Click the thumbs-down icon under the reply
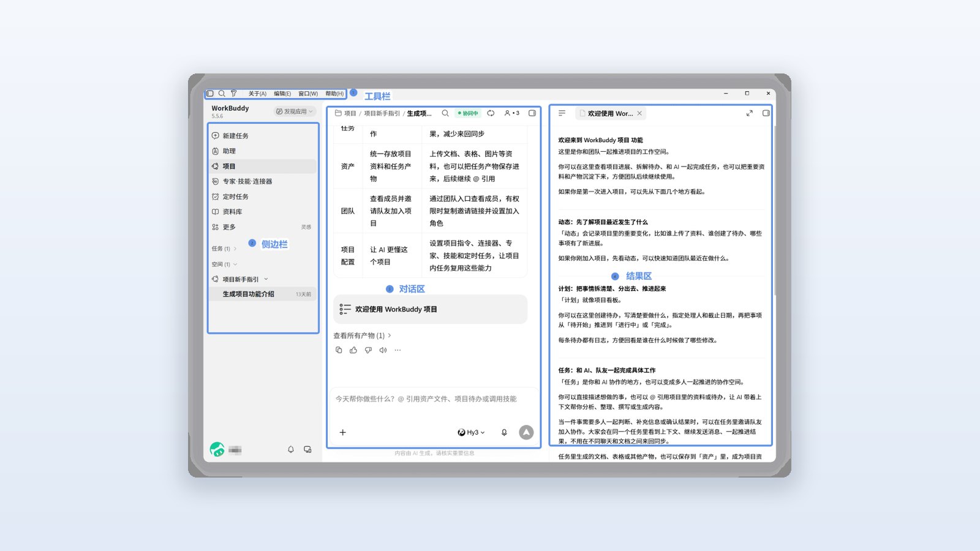Image resolution: width=980 pixels, height=551 pixels. click(x=368, y=350)
